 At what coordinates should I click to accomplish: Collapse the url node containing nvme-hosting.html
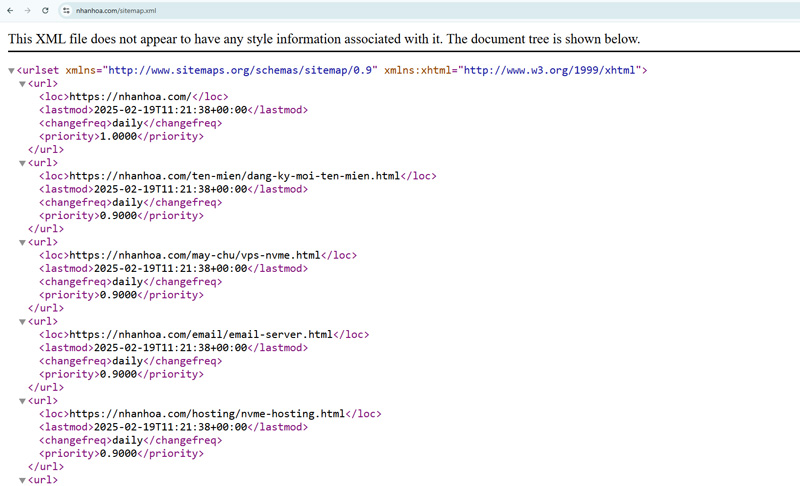22,401
